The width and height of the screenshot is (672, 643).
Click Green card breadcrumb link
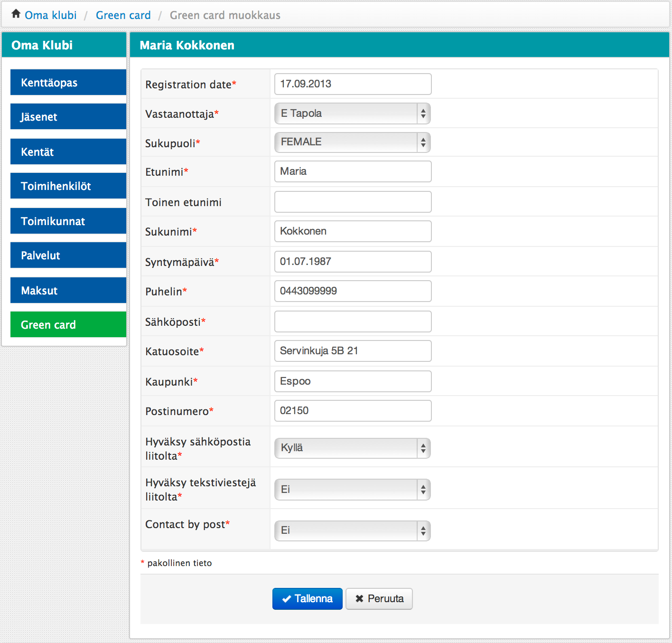[123, 15]
